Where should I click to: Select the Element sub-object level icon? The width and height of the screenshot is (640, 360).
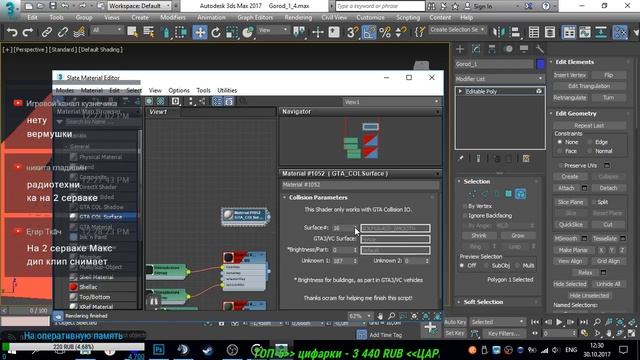[x=520, y=193]
